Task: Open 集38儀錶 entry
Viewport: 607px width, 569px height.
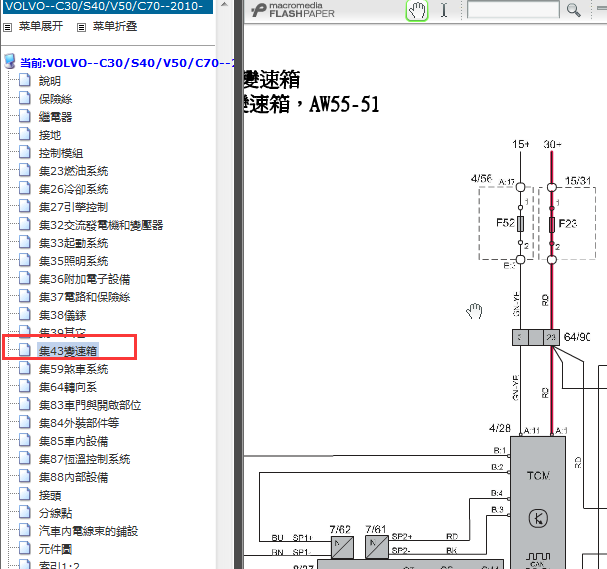Action: (x=62, y=315)
